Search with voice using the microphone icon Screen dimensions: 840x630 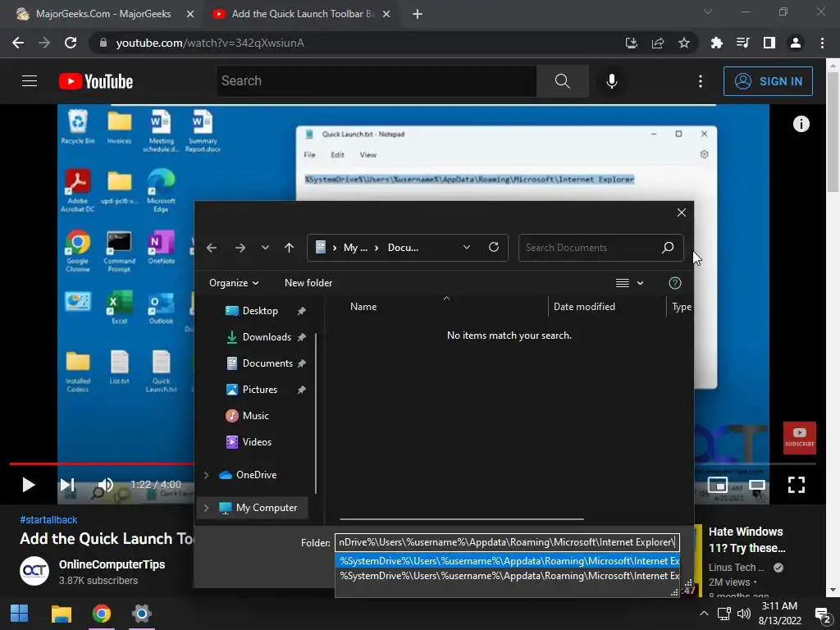click(611, 81)
